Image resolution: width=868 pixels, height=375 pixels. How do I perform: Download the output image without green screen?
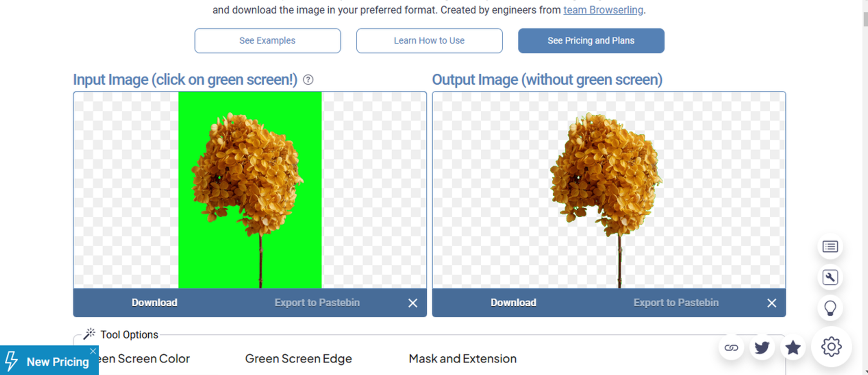(x=513, y=303)
